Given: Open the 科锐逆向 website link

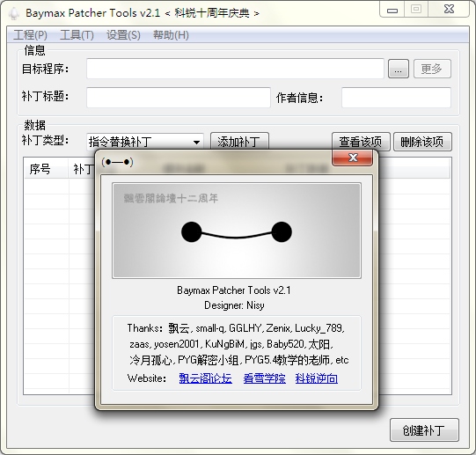Looking at the screenshot, I should point(317,378).
